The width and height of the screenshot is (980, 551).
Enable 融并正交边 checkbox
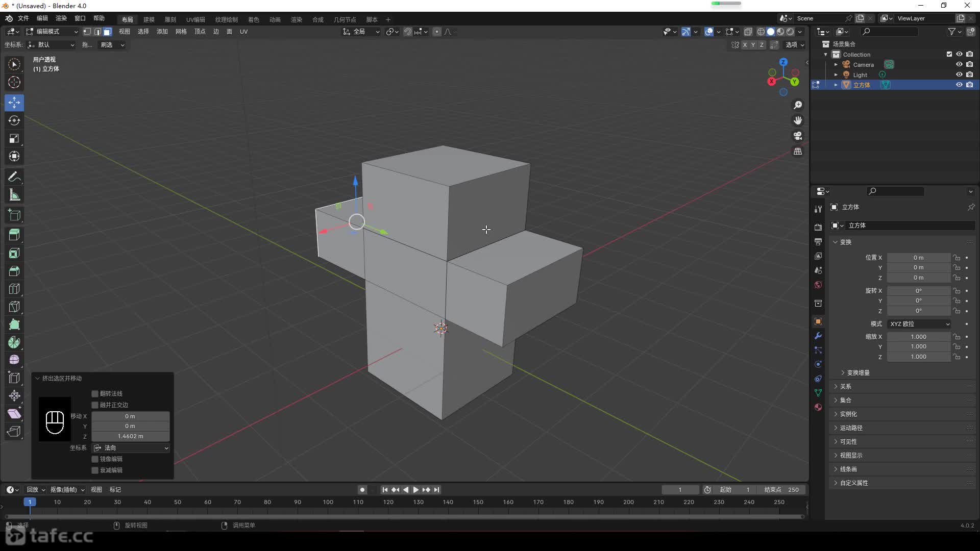(x=95, y=405)
